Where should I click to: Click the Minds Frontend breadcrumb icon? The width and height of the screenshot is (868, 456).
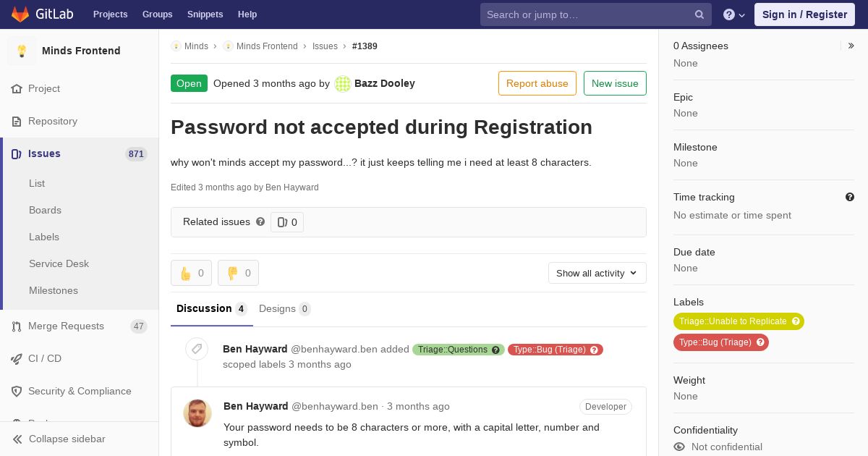228,46
